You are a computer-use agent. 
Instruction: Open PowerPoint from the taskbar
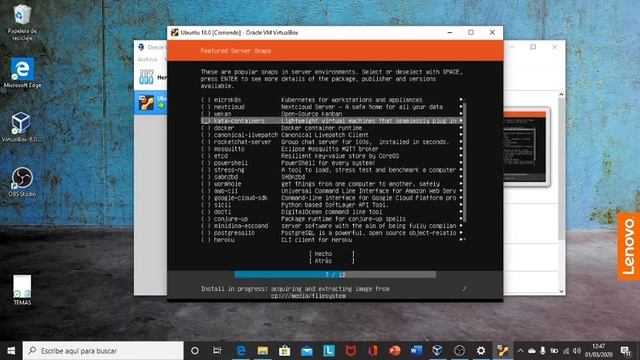[x=395, y=351]
